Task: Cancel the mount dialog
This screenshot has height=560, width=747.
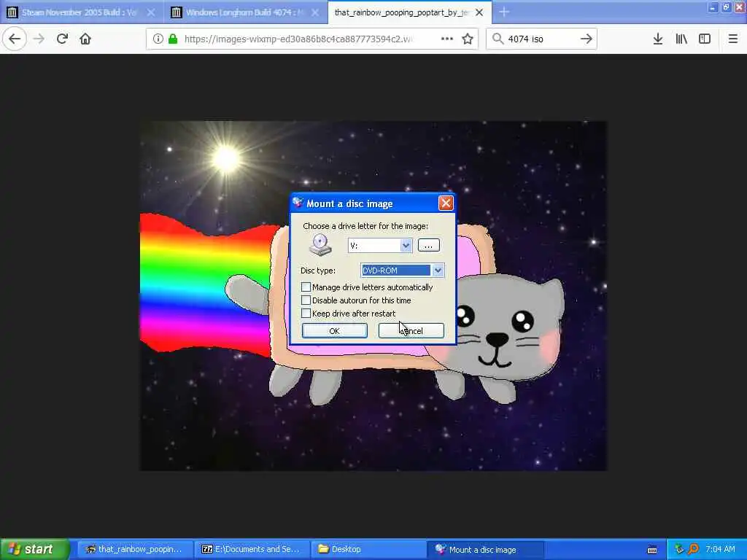Action: [411, 331]
